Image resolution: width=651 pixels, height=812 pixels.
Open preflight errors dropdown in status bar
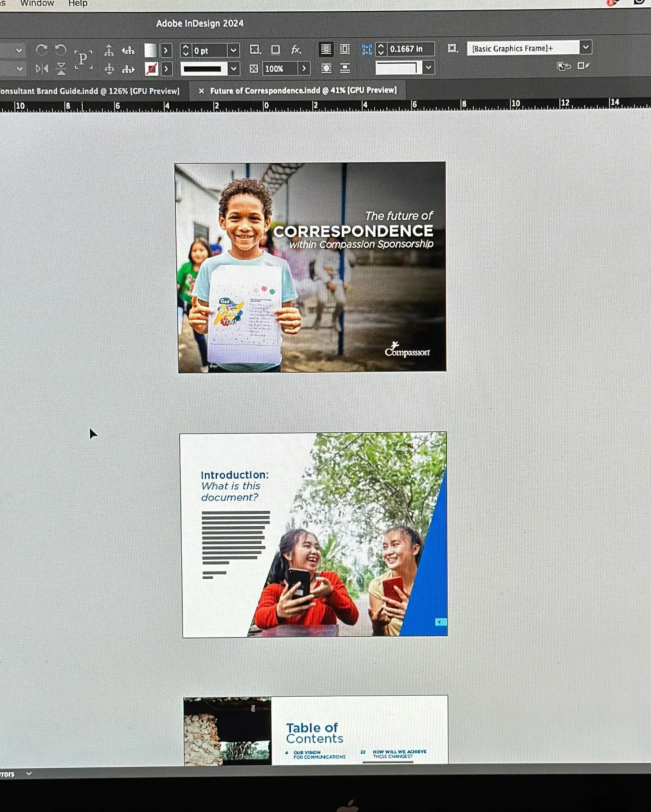(x=29, y=774)
